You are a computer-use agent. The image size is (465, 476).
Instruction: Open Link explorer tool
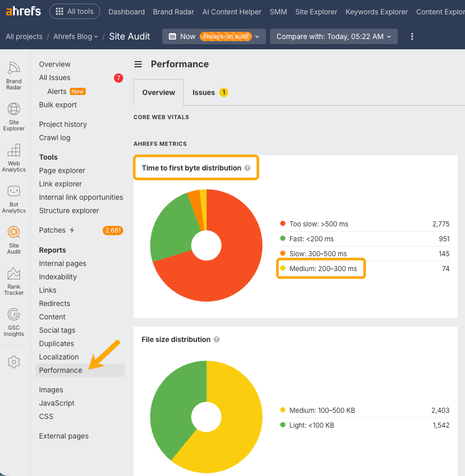(x=61, y=184)
